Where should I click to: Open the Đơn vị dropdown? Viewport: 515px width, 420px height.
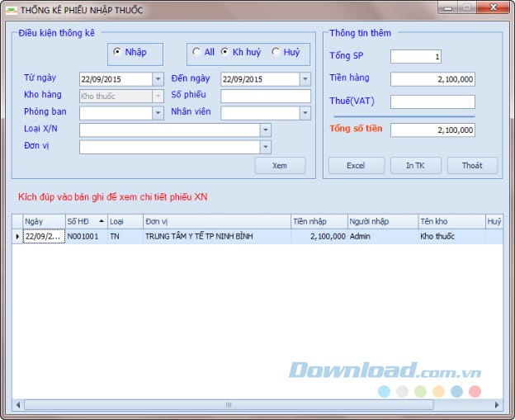click(266, 147)
